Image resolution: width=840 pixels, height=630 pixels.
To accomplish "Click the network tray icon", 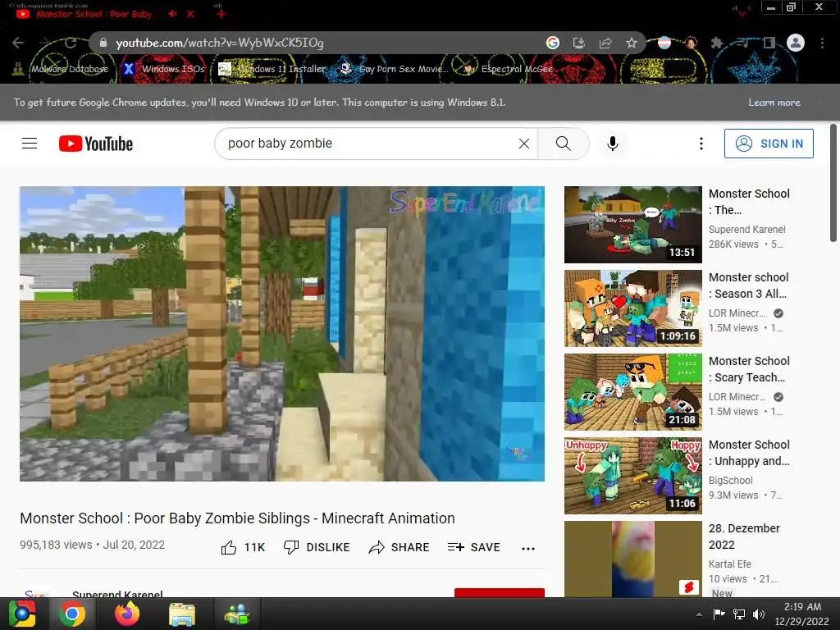I will coord(739,614).
